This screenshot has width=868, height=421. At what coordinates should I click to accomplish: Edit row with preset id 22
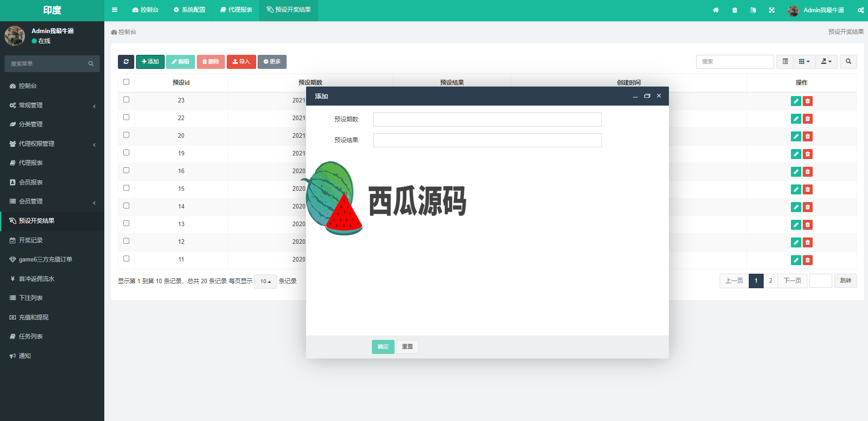pyautogui.click(x=796, y=119)
